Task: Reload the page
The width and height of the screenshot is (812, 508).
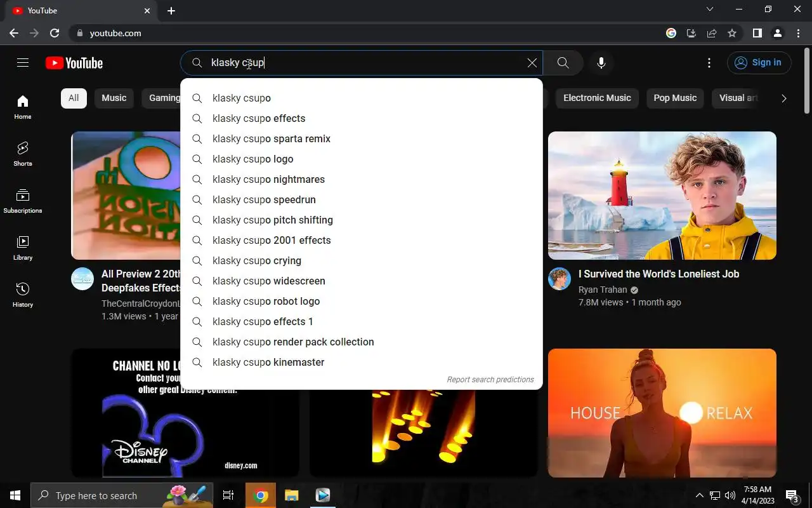Action: pos(55,33)
